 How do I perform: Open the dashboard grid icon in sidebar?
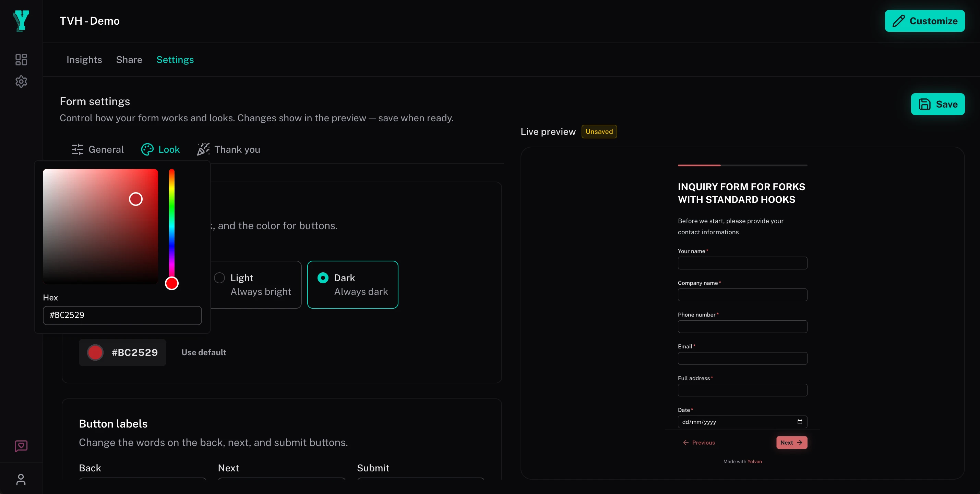21,60
